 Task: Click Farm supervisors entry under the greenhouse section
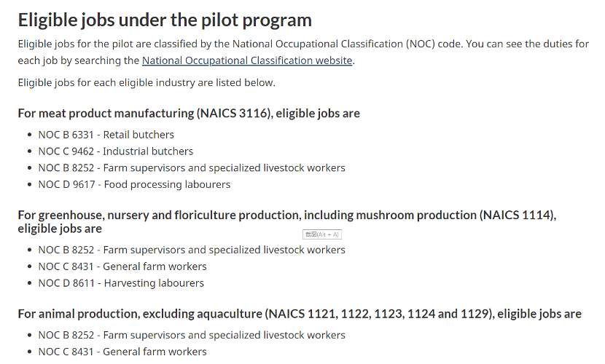pos(192,250)
